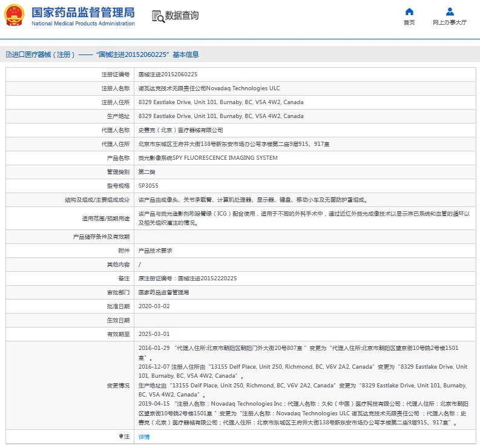This screenshot has width=480, height=448.
Task: Click expiry date 2025-03-01
Action: pos(154,334)
